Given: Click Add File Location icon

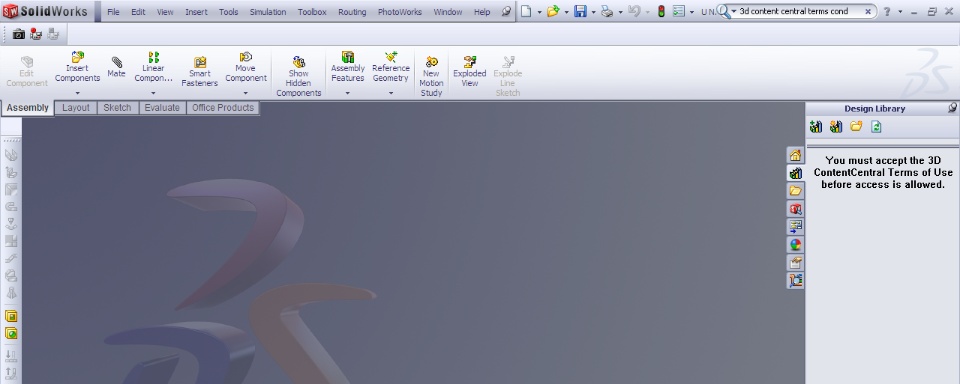Looking at the screenshot, I should [x=836, y=127].
